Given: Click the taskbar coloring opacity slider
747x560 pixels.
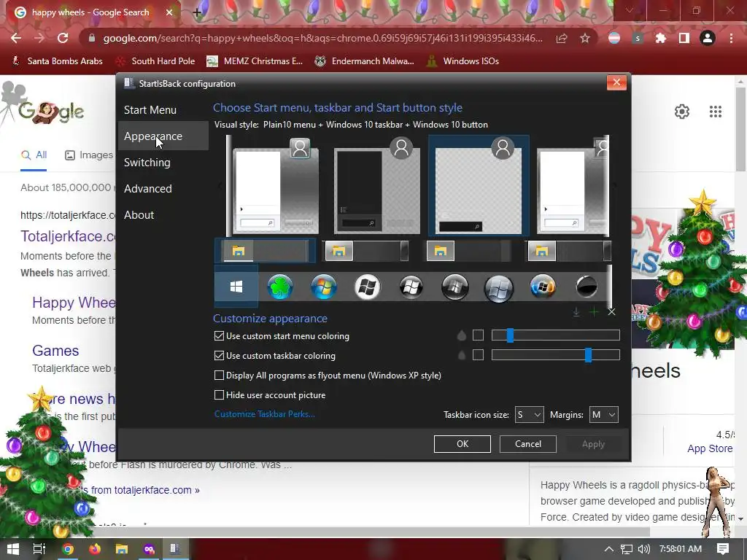Looking at the screenshot, I should tap(555, 355).
